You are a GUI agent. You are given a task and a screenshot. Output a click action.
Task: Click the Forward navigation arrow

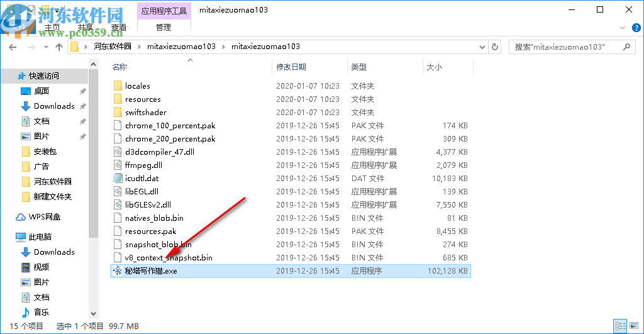[x=31, y=47]
